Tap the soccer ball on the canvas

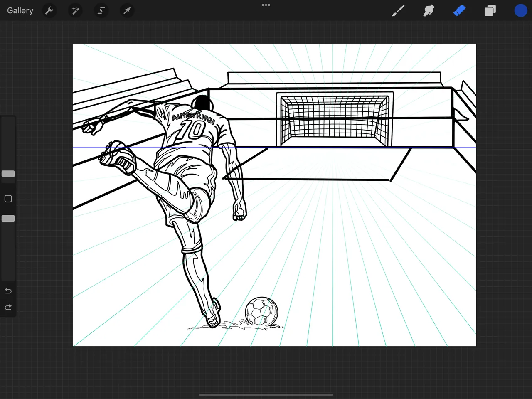point(261,311)
